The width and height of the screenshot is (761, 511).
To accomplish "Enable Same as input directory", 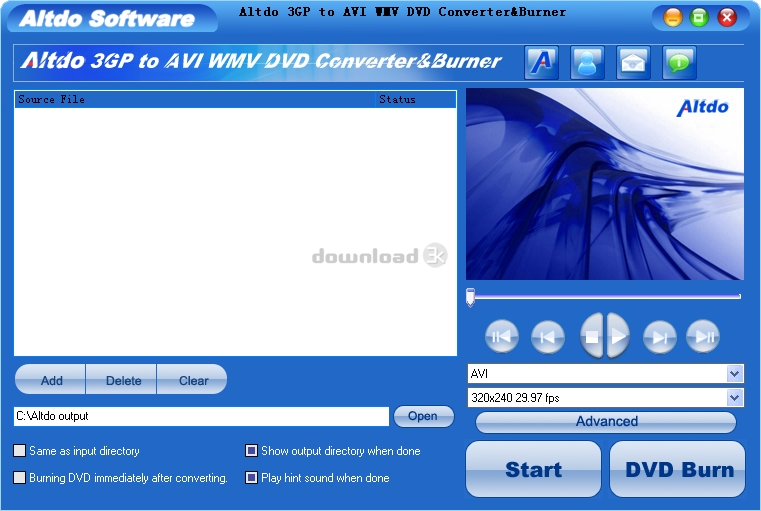I will pyautogui.click(x=19, y=451).
